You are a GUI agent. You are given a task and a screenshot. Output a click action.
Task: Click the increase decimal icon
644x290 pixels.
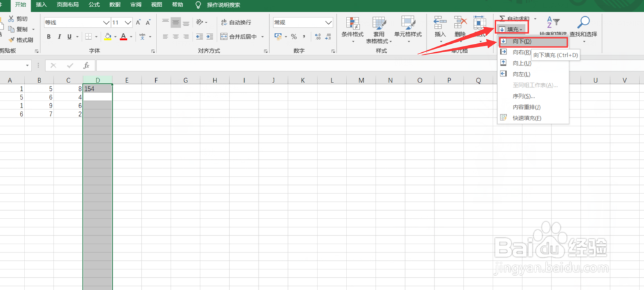(x=317, y=37)
